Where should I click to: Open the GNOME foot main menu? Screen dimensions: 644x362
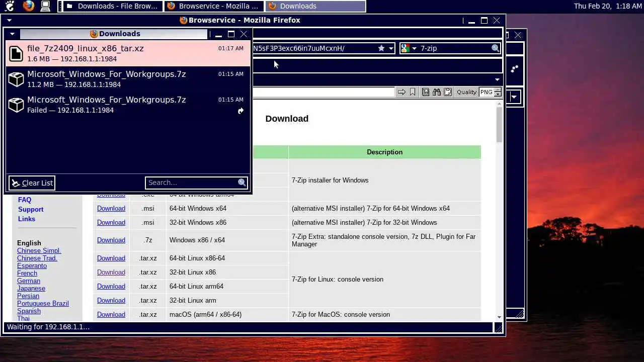pos(10,6)
